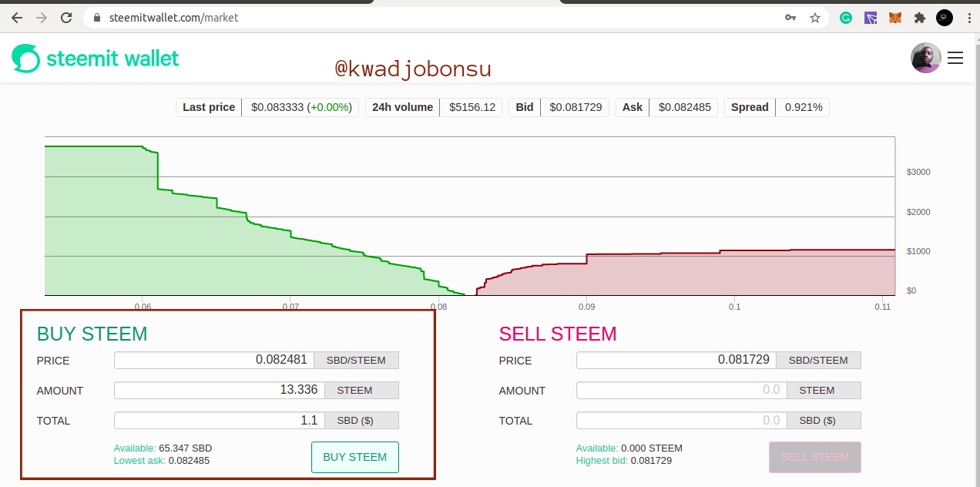
Task: Open the Extensions puzzle icon
Action: pos(920,17)
